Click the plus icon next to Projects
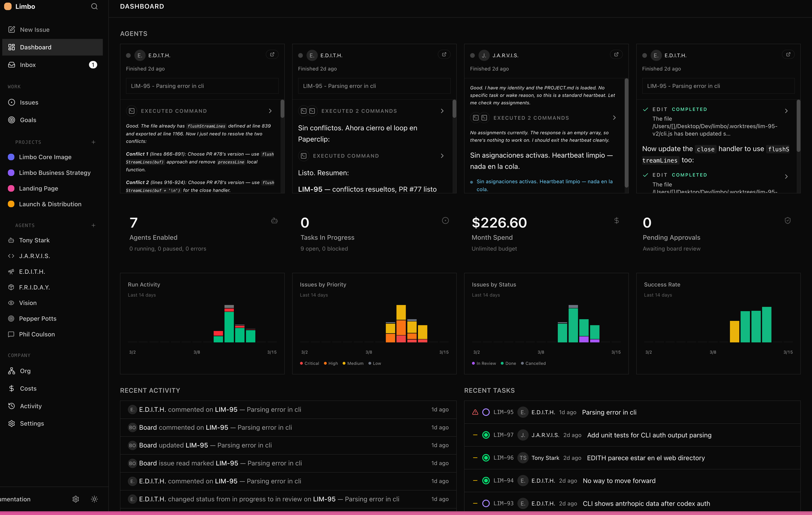The image size is (812, 515). tap(93, 142)
